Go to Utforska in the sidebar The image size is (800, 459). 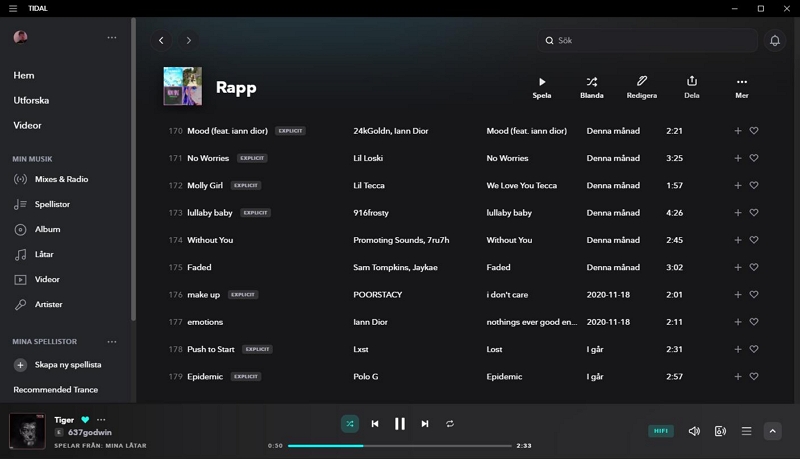click(31, 101)
